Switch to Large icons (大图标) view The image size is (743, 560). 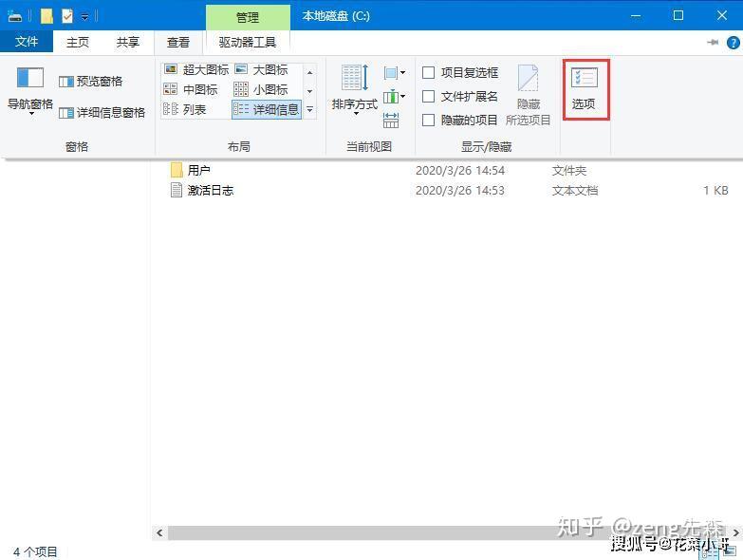tap(262, 69)
